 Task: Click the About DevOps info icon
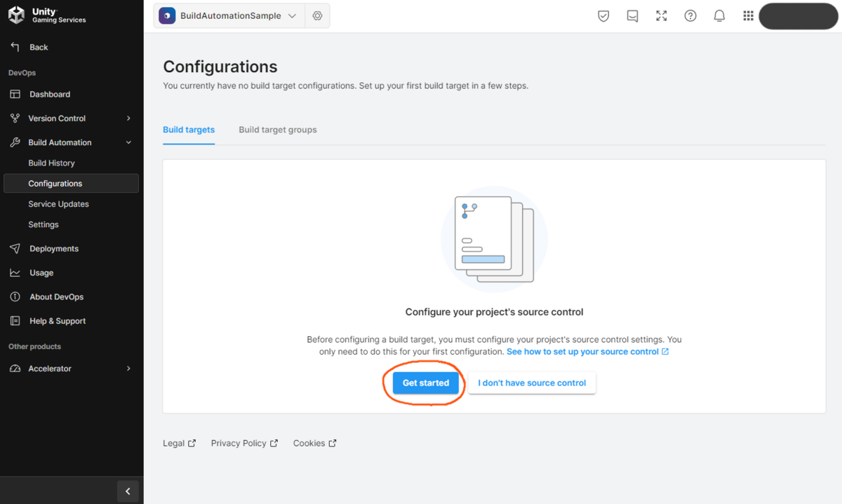[15, 297]
